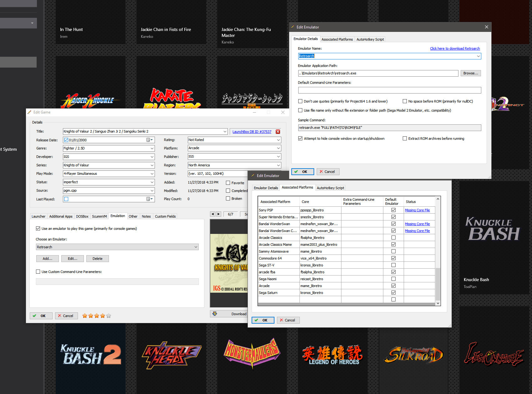Open the Rating dropdown showing Not Rated
The width and height of the screenshot is (532, 394).
pyautogui.click(x=278, y=140)
